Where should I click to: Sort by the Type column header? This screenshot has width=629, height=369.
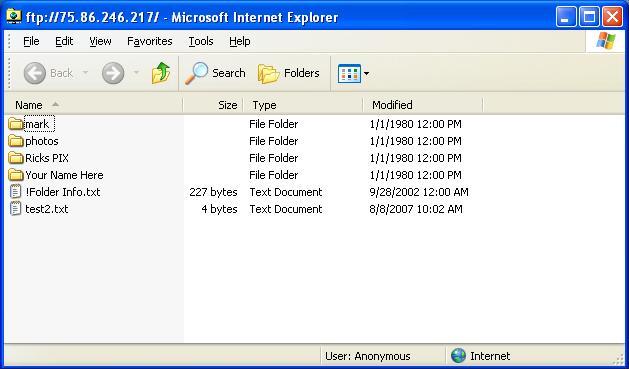303,105
